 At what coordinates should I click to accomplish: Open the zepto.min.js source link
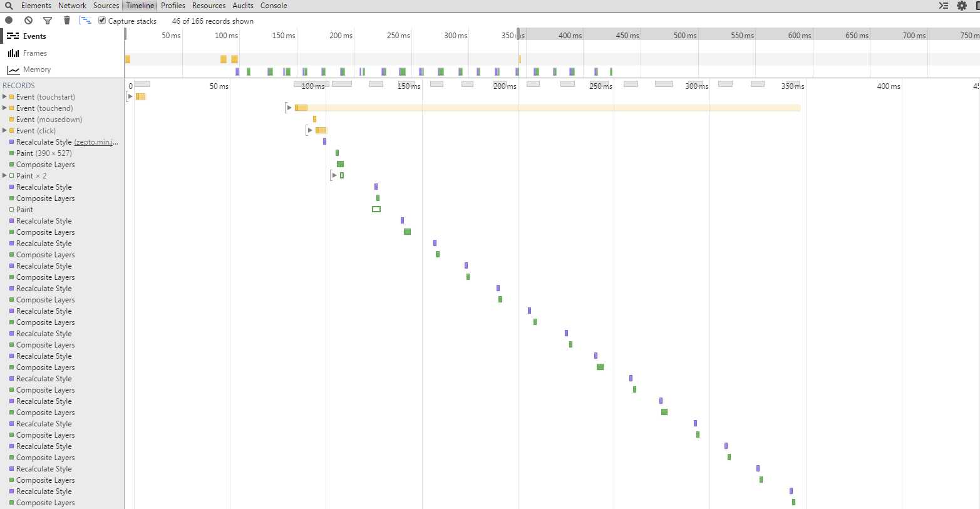(96, 142)
